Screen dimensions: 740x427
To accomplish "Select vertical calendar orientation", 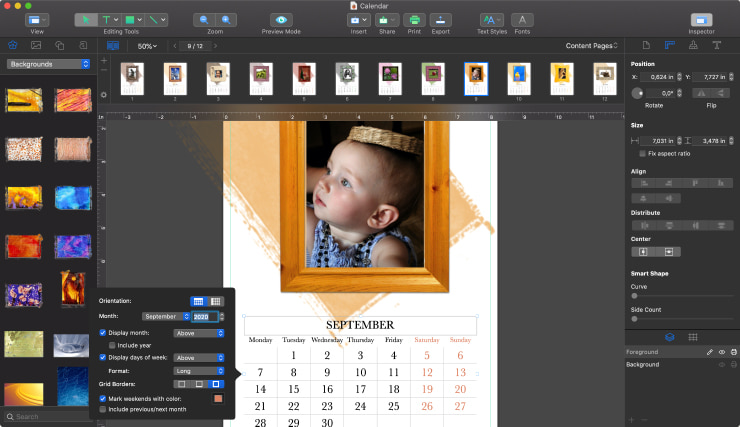I will [x=216, y=301].
